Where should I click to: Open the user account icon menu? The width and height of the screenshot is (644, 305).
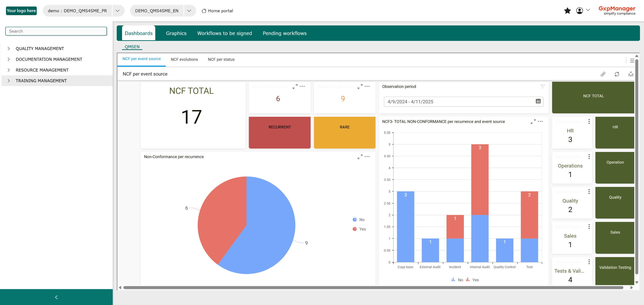click(580, 11)
